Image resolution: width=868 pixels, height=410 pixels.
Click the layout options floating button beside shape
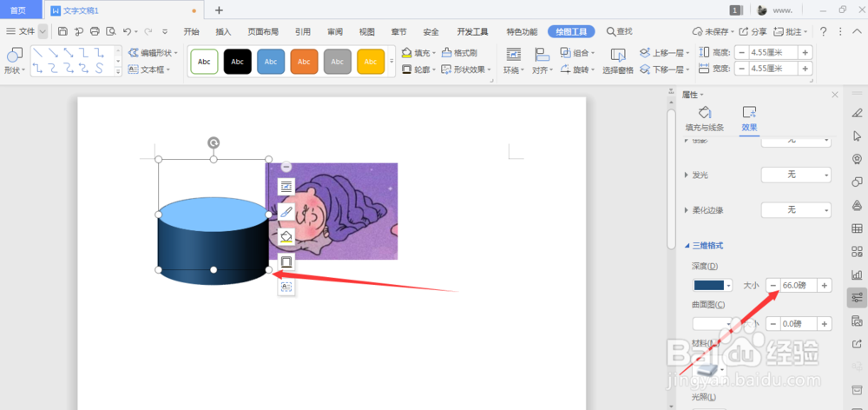(x=286, y=187)
